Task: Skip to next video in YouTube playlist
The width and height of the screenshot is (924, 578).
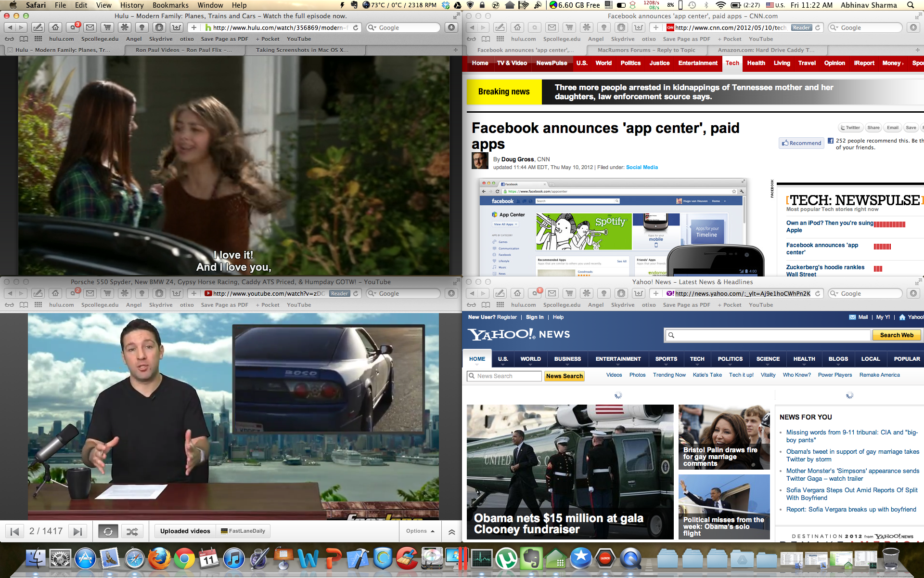Action: coord(77,531)
